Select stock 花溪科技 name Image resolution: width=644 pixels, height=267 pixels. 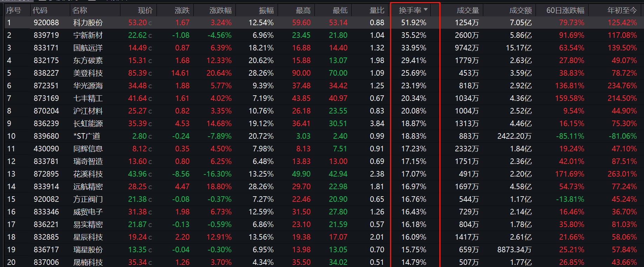click(x=88, y=174)
